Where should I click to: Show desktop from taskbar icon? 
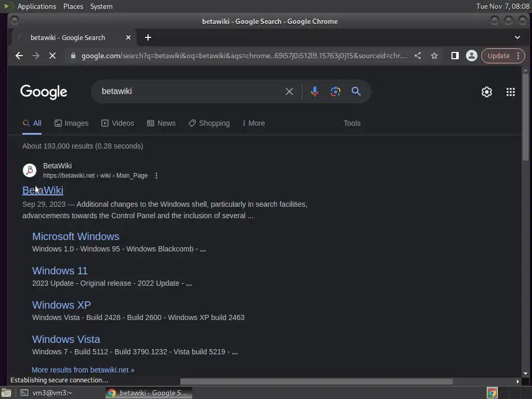pyautogui.click(x=6, y=393)
